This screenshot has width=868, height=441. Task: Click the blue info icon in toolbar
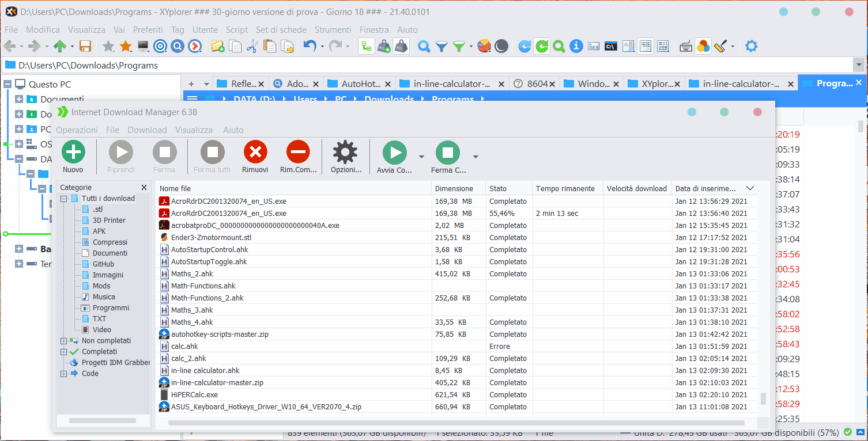click(x=576, y=47)
